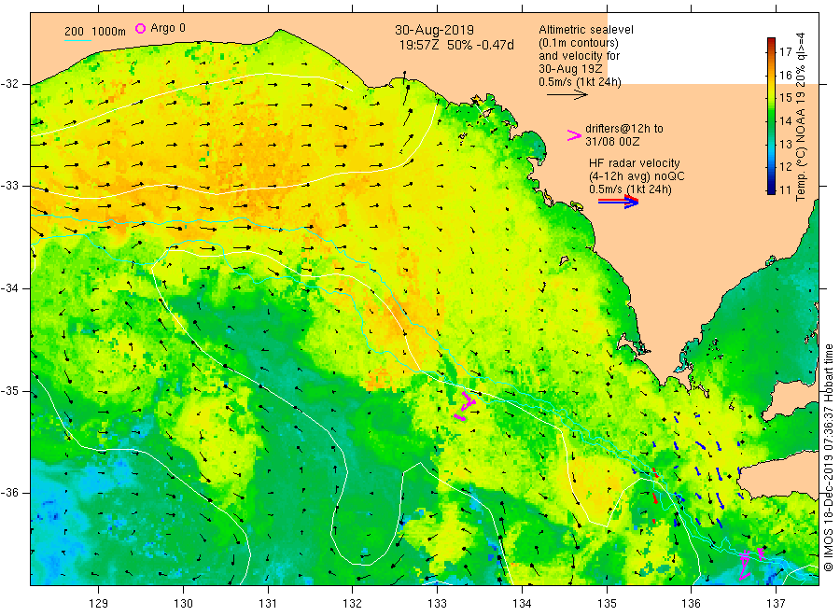
Task: Click the magenta Argo circle marker in legend
Action: tap(140, 28)
